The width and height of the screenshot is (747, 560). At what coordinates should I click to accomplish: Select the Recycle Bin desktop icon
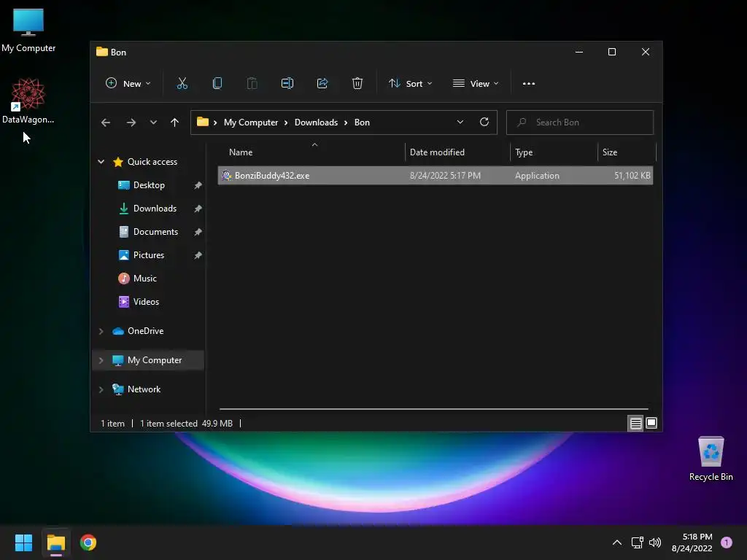coord(711,458)
